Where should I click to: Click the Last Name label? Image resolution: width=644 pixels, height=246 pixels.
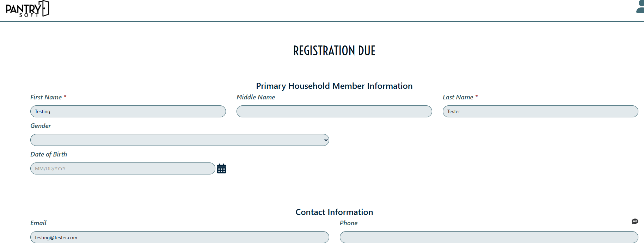click(458, 97)
